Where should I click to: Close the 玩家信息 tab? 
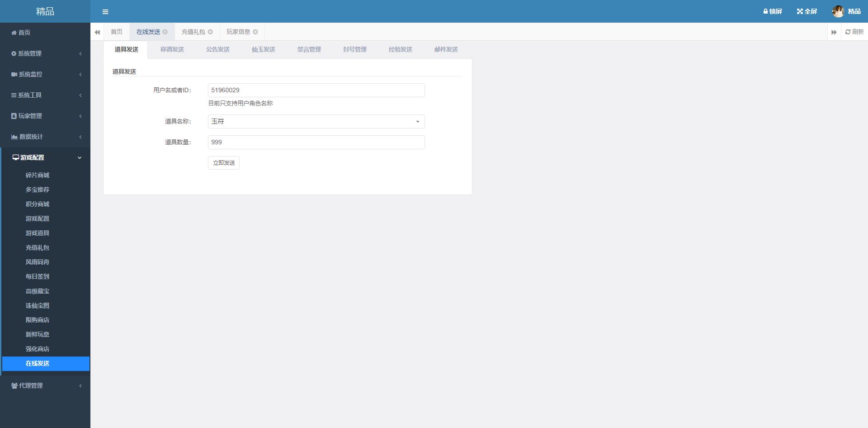[x=255, y=32]
